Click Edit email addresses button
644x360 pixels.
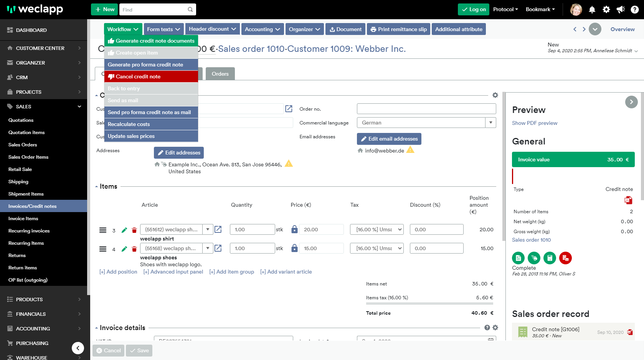click(389, 139)
